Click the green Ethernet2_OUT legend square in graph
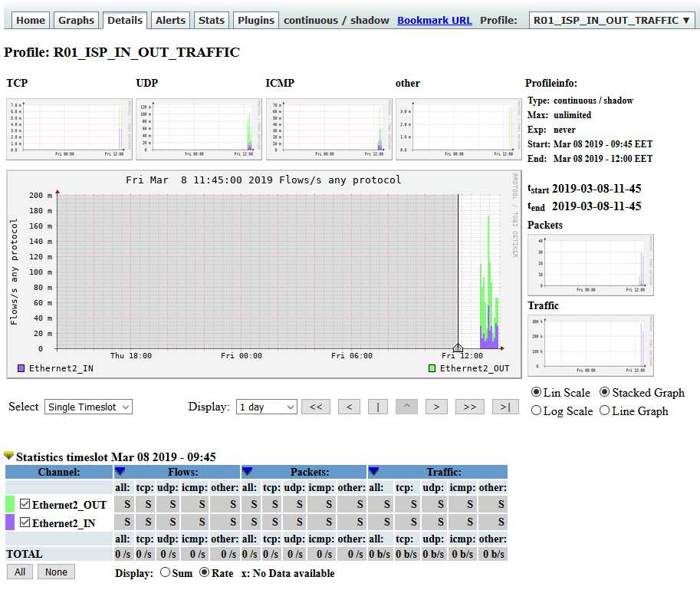This screenshot has width=700, height=590. coord(432,368)
